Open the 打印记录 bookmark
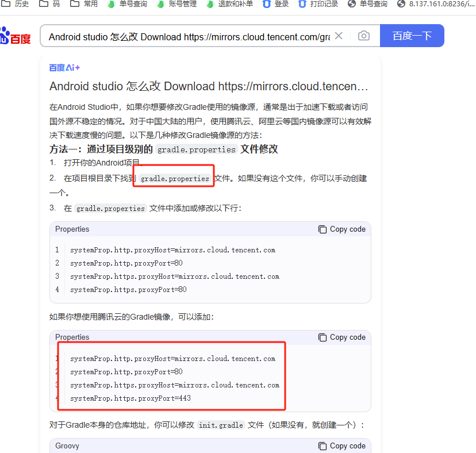This screenshot has height=453, width=476. click(x=318, y=4)
